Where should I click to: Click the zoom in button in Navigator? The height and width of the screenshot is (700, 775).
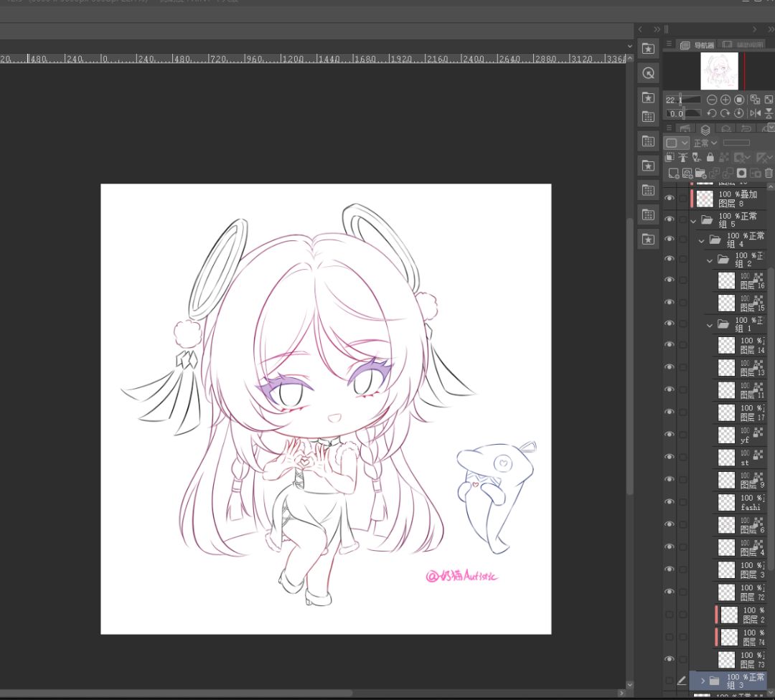pos(725,100)
